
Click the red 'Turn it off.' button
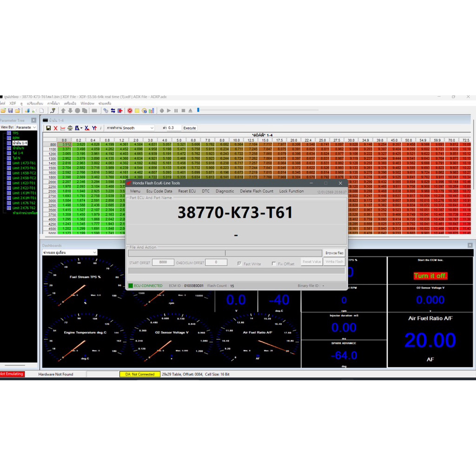(x=430, y=276)
